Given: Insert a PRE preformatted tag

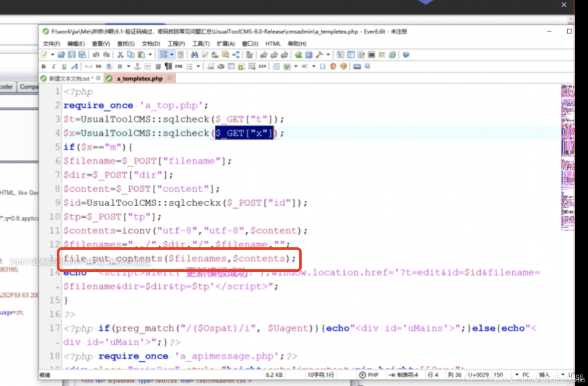Looking at the screenshot, I should click(x=178, y=66).
